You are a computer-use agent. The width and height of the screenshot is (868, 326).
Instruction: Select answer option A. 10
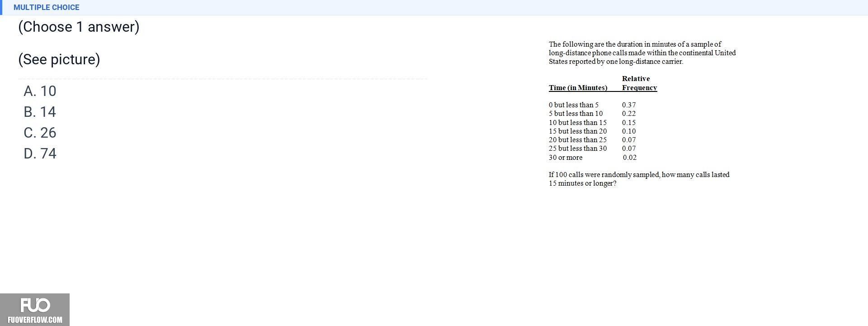click(x=40, y=91)
